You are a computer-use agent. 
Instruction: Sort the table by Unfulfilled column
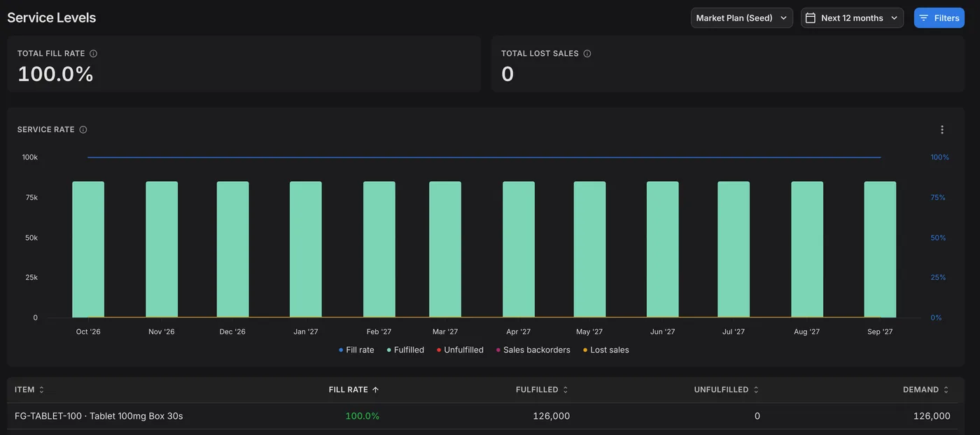(727, 390)
